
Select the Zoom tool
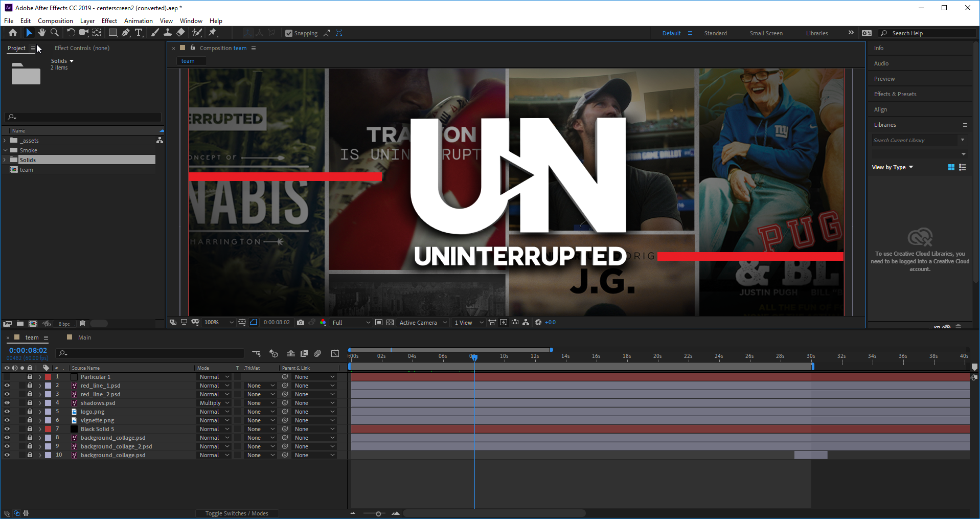click(55, 32)
